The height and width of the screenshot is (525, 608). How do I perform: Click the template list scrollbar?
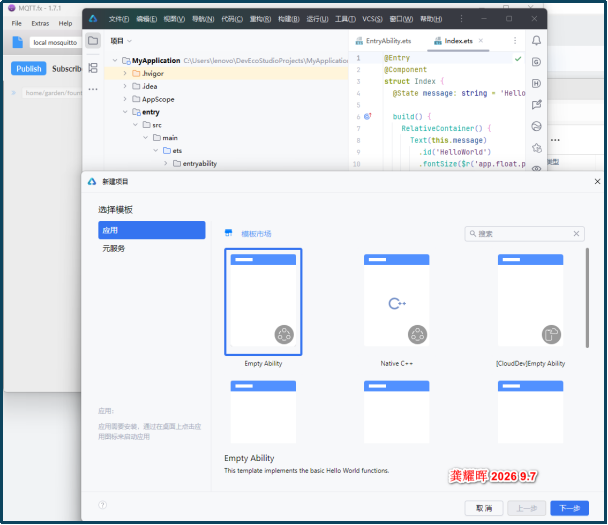[x=587, y=298]
